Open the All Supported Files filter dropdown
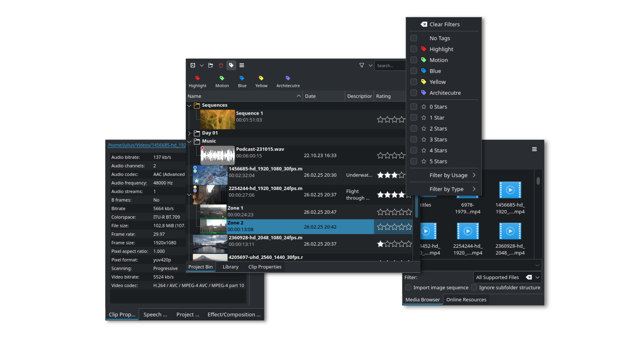The height and width of the screenshot is (362, 644). pos(538,277)
